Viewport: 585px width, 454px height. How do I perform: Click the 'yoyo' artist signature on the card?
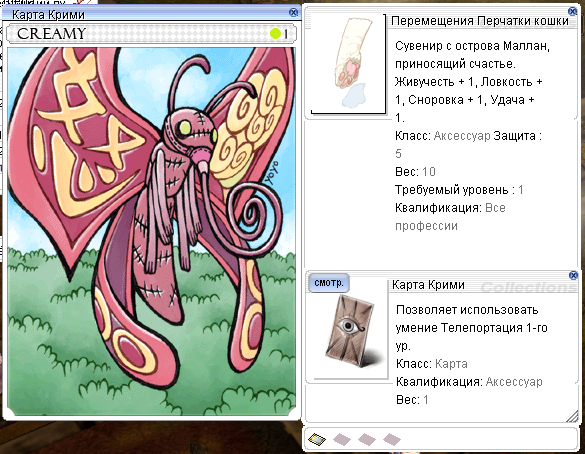point(272,172)
